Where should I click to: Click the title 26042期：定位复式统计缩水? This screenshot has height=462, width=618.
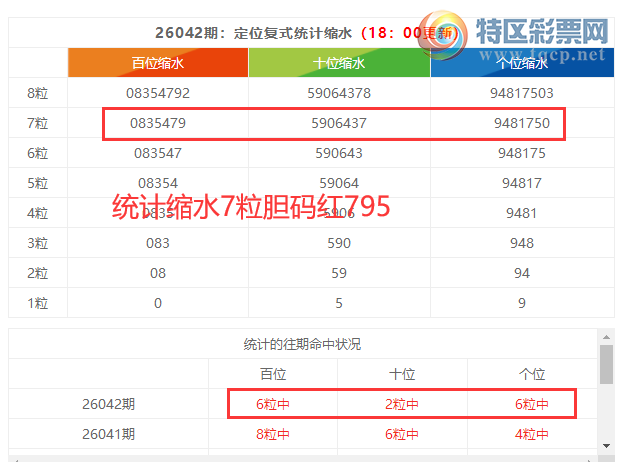tap(253, 33)
